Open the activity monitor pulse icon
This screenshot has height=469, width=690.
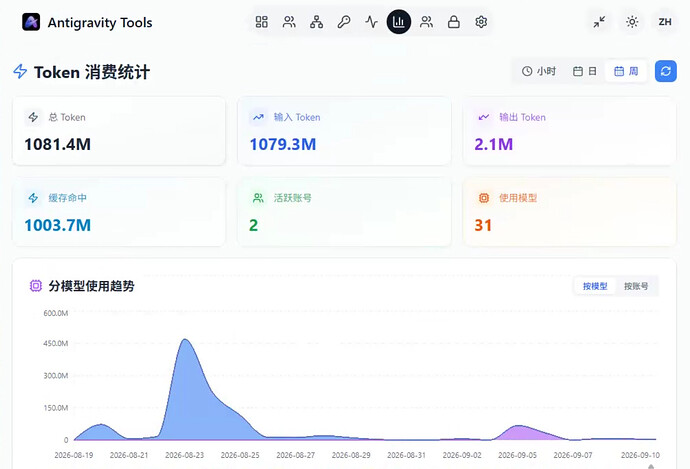371,22
